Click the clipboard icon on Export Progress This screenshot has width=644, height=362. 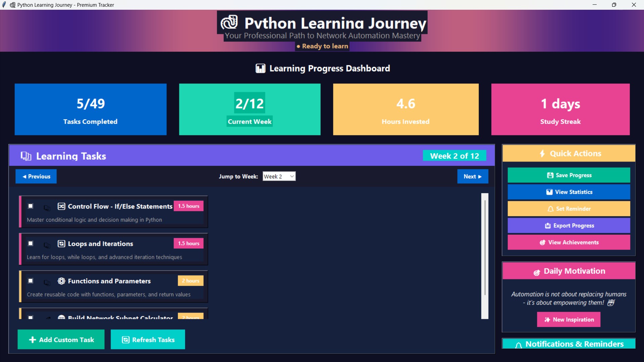[548, 226]
